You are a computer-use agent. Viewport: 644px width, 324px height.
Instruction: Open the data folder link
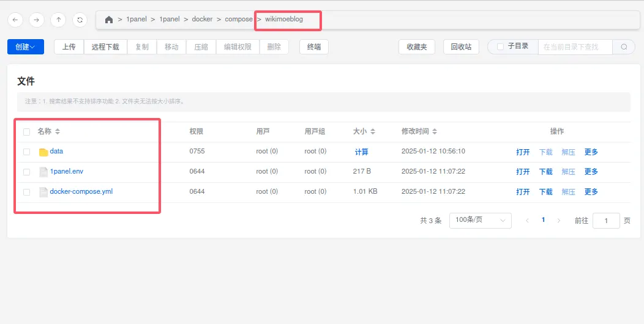[56, 152]
